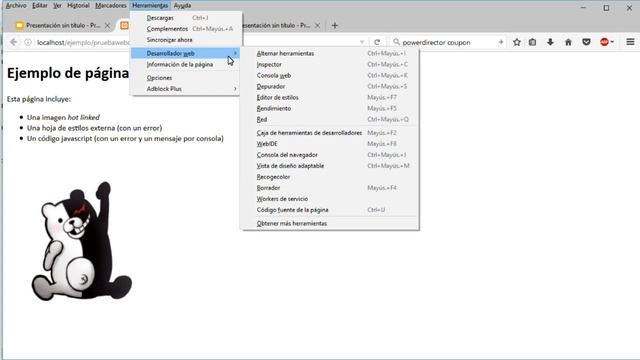The image size is (640, 360).
Task: Close the last Presentación sin título tab
Action: point(317,25)
